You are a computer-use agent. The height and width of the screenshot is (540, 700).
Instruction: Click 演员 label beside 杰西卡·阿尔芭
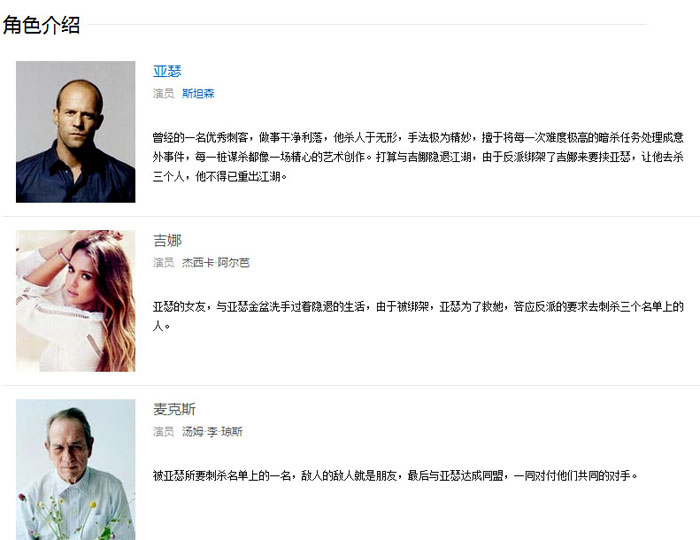coord(163,262)
